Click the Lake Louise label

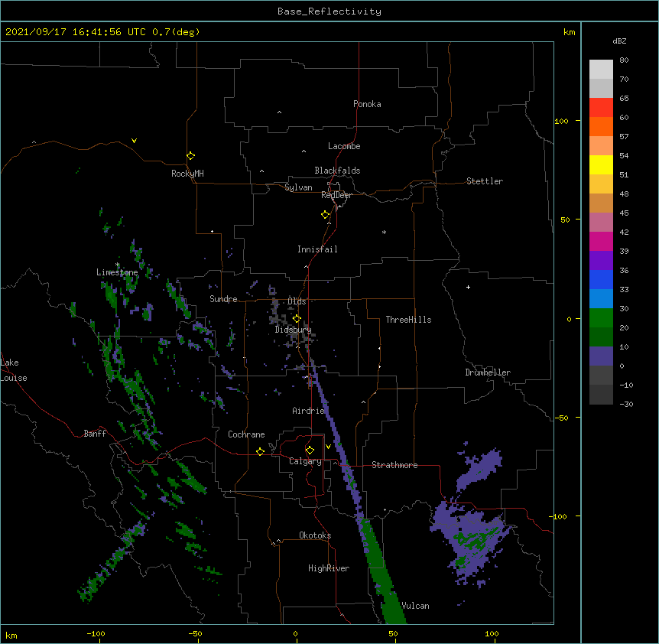click(14, 370)
